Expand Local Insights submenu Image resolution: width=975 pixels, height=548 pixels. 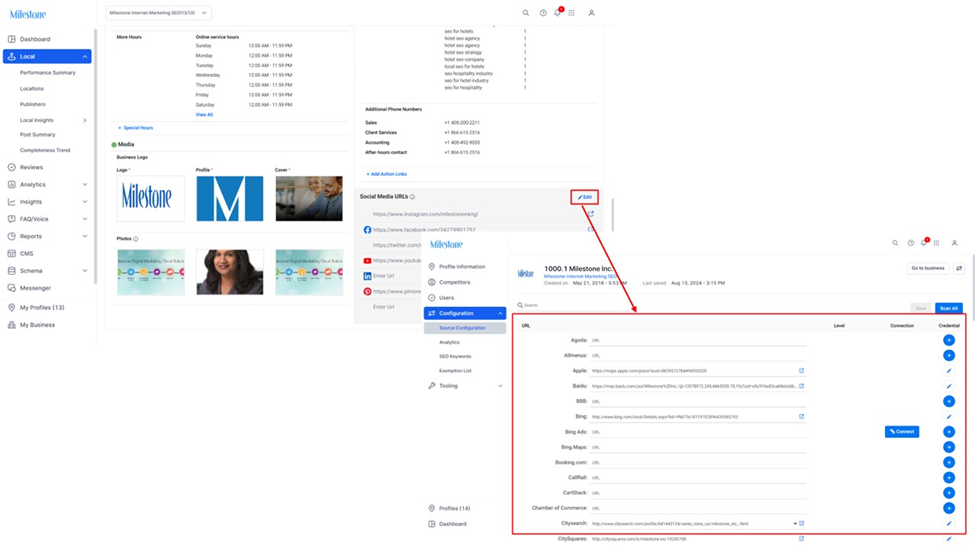85,120
